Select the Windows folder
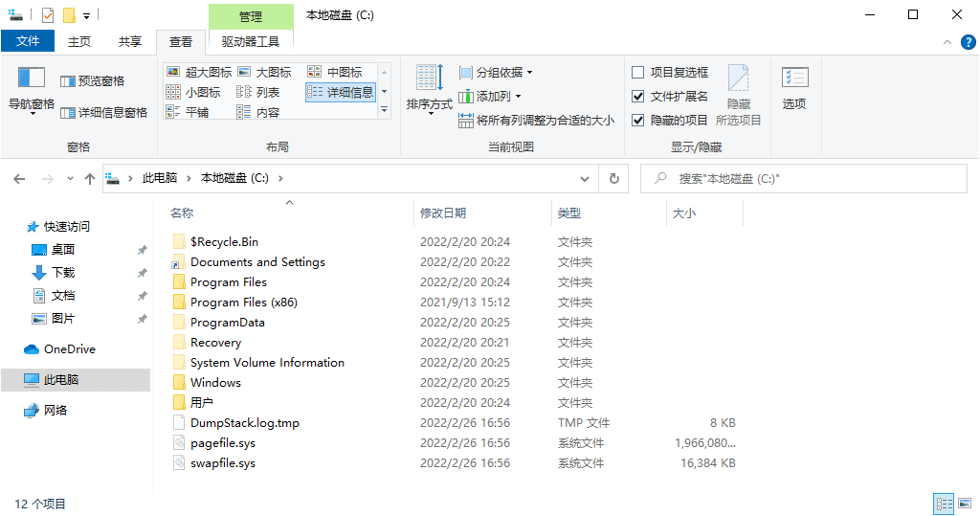Screen dimensions: 980x516 (x=207, y=383)
